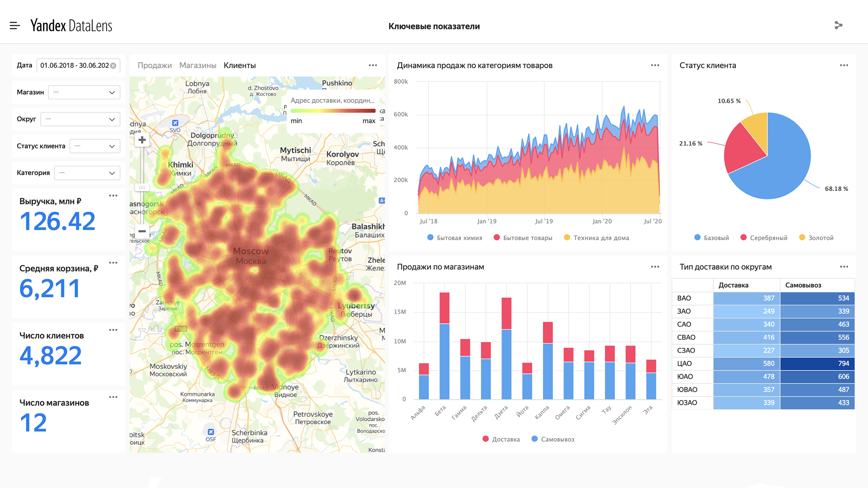Open options for Выручка indicator

[x=113, y=196]
